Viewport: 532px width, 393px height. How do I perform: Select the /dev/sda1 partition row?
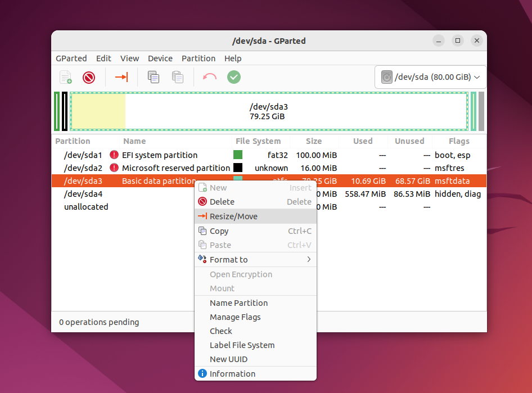point(269,155)
